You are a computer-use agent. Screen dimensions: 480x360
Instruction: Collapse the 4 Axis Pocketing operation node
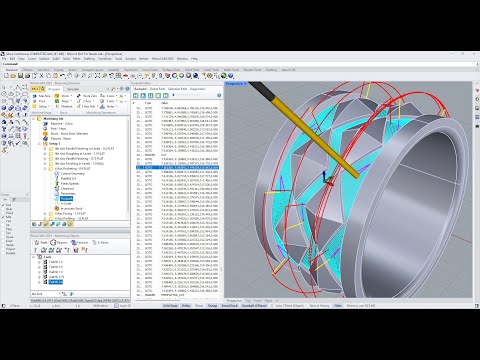pyautogui.click(x=45, y=169)
